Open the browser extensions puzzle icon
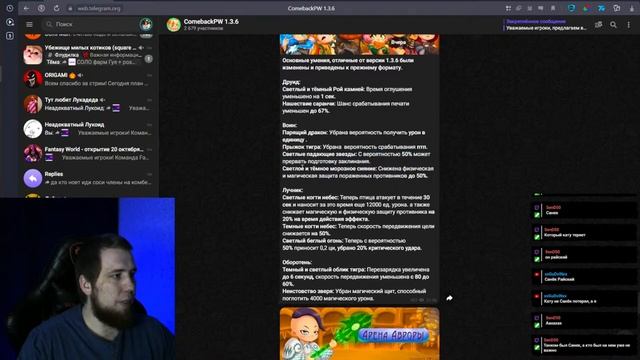640x360 pixels. coord(617,8)
